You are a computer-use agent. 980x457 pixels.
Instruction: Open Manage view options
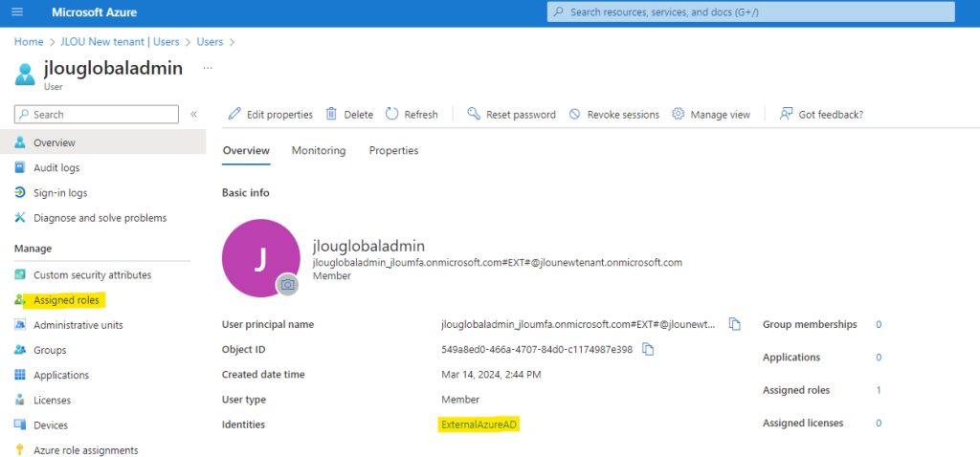pos(720,115)
